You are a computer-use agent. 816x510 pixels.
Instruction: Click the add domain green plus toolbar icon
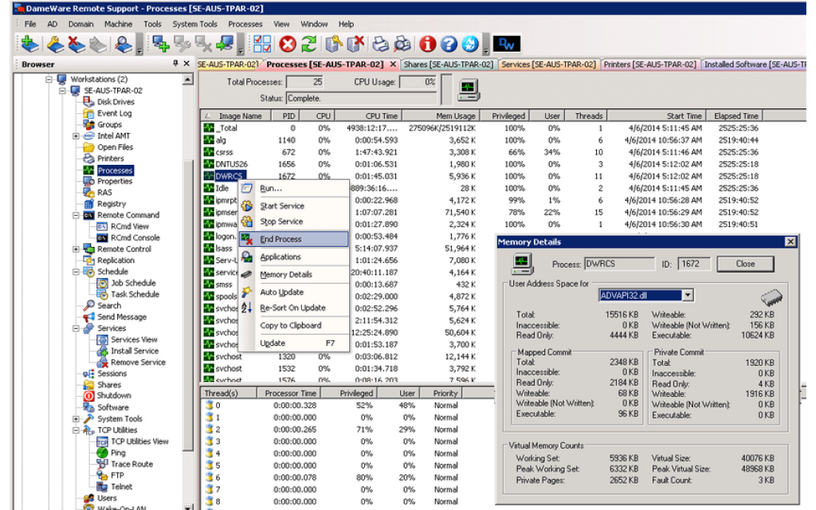click(29, 44)
